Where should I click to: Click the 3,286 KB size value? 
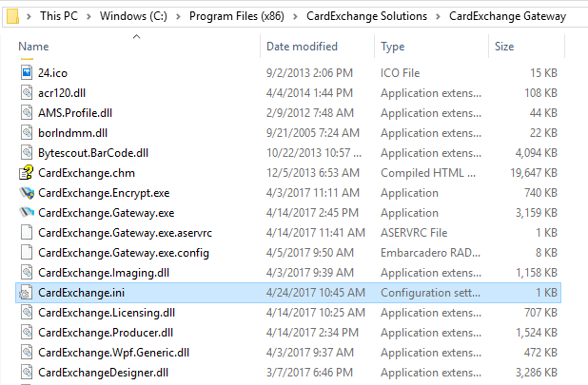click(537, 373)
